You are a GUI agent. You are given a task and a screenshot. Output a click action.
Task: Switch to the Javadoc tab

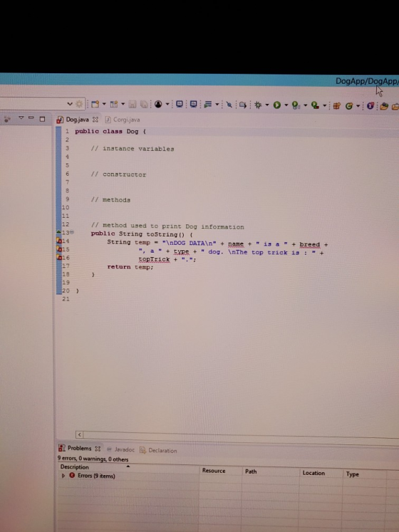[121, 449]
